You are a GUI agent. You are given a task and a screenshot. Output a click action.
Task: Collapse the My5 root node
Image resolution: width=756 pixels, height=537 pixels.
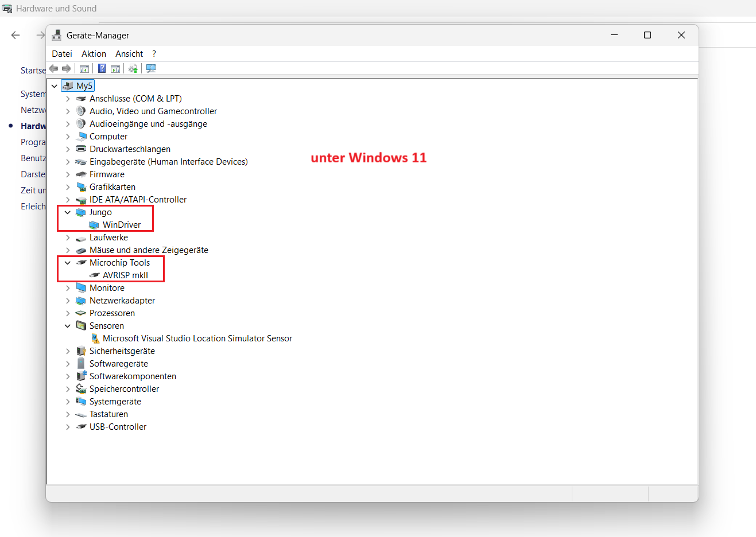click(55, 86)
